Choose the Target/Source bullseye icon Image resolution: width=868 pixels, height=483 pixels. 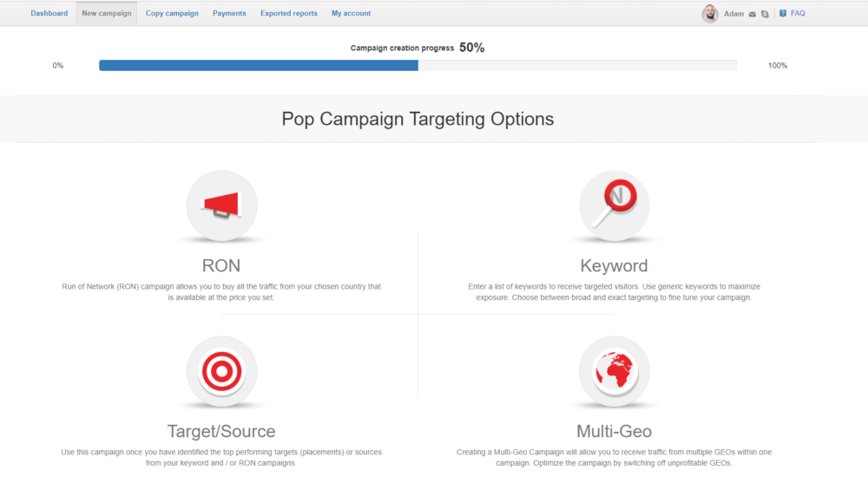221,371
